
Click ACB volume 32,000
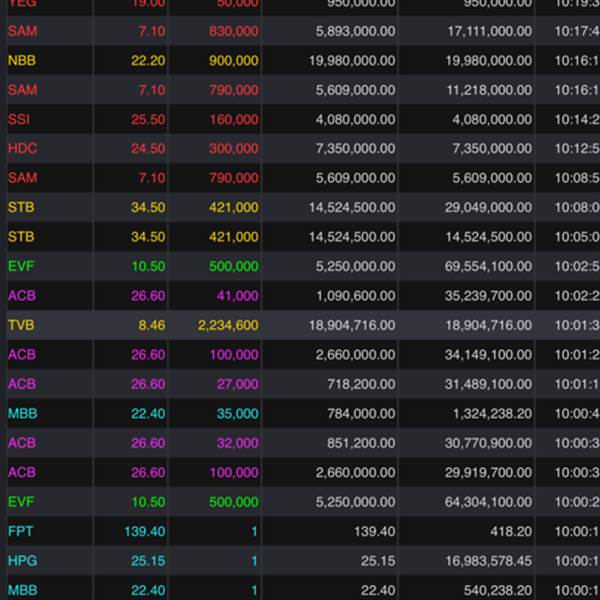pos(238,443)
